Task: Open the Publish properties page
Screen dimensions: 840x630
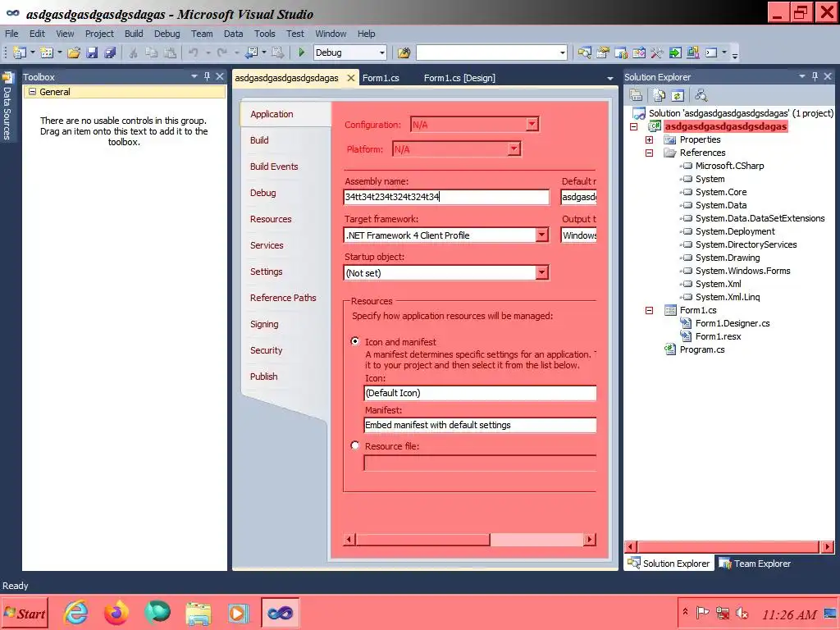Action: pyautogui.click(x=263, y=376)
